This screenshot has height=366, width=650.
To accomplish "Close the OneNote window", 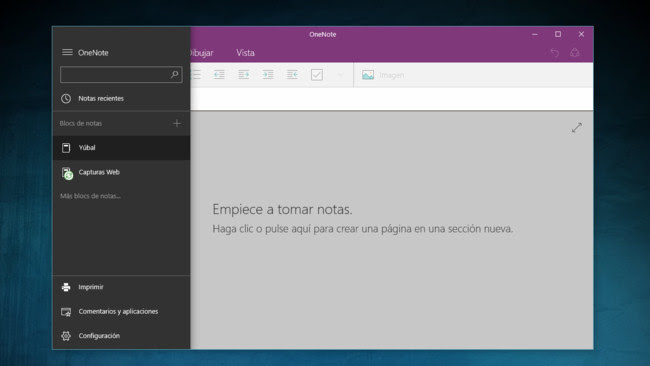I will (x=581, y=34).
